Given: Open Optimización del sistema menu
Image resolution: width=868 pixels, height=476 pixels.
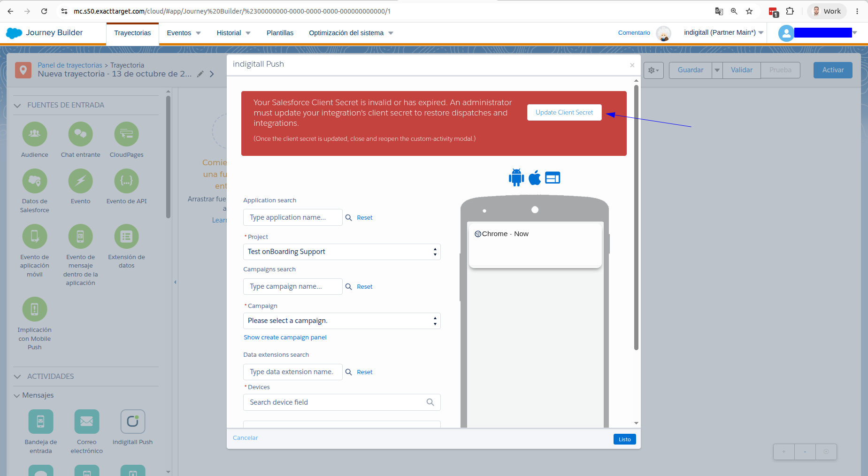Looking at the screenshot, I should point(351,33).
